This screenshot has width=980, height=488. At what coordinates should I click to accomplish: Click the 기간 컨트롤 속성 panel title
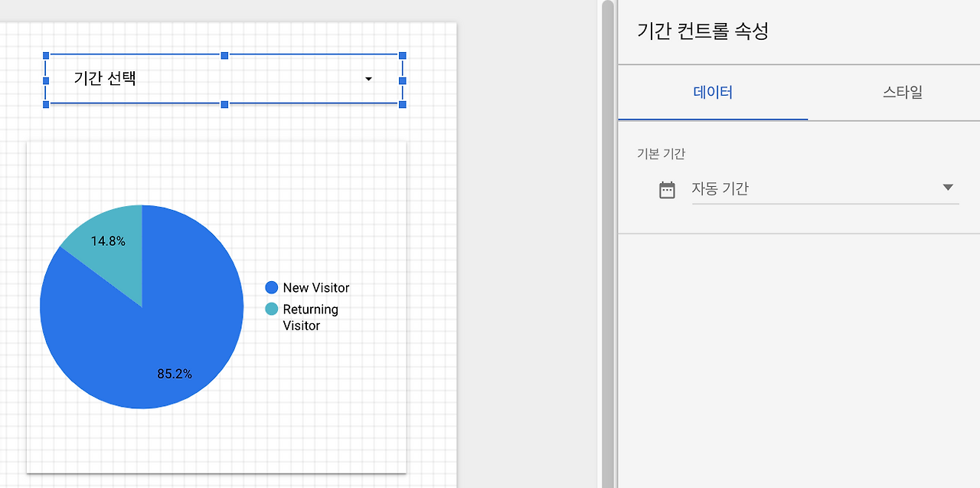click(702, 31)
